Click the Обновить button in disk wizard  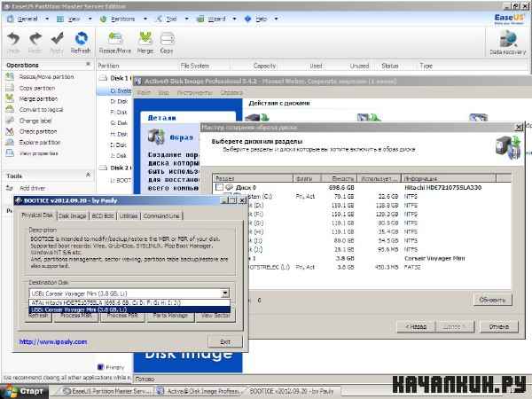pos(492,300)
